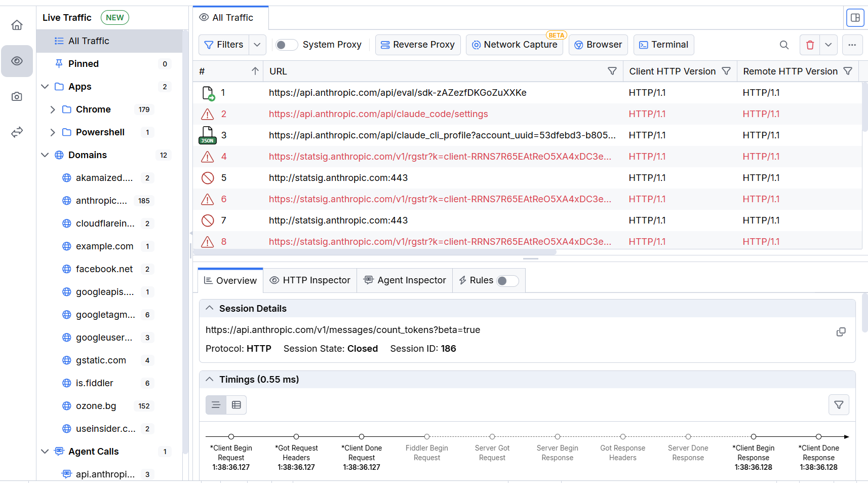The image size is (868, 483).
Task: Click the URL column filter icon
Action: pos(612,71)
